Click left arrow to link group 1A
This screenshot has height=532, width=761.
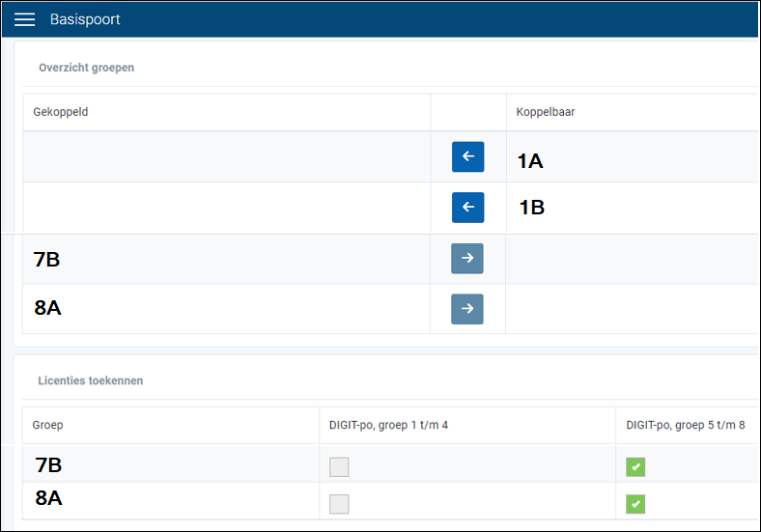(x=467, y=156)
